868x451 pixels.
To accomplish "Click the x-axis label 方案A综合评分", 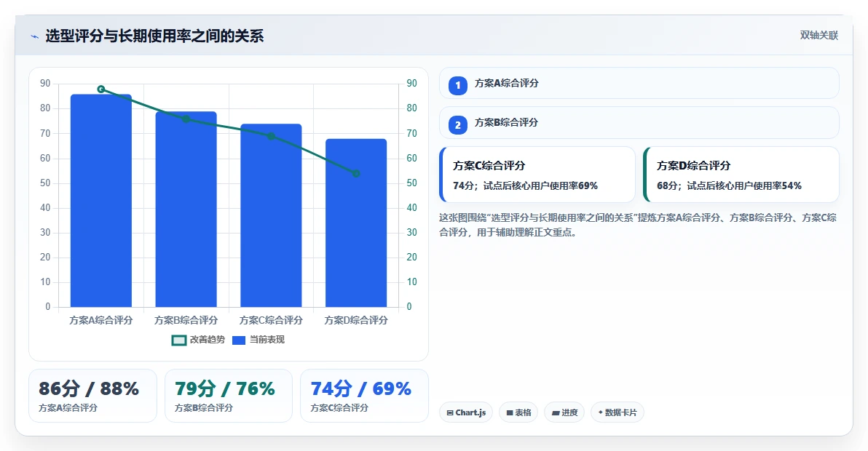I will pyautogui.click(x=100, y=320).
